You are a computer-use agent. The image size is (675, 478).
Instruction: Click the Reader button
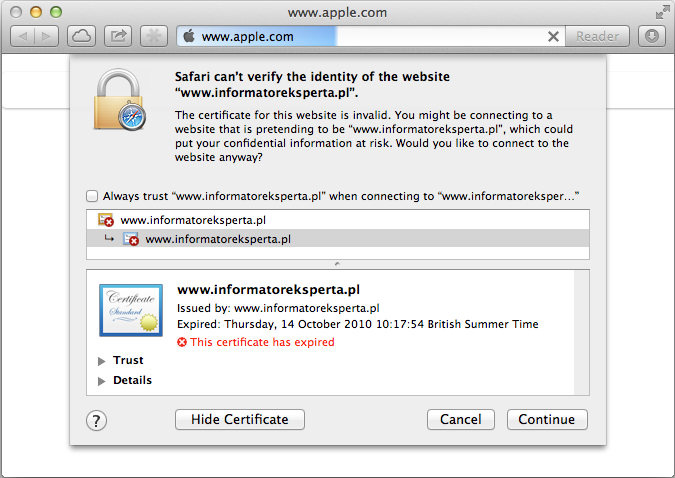pos(597,37)
